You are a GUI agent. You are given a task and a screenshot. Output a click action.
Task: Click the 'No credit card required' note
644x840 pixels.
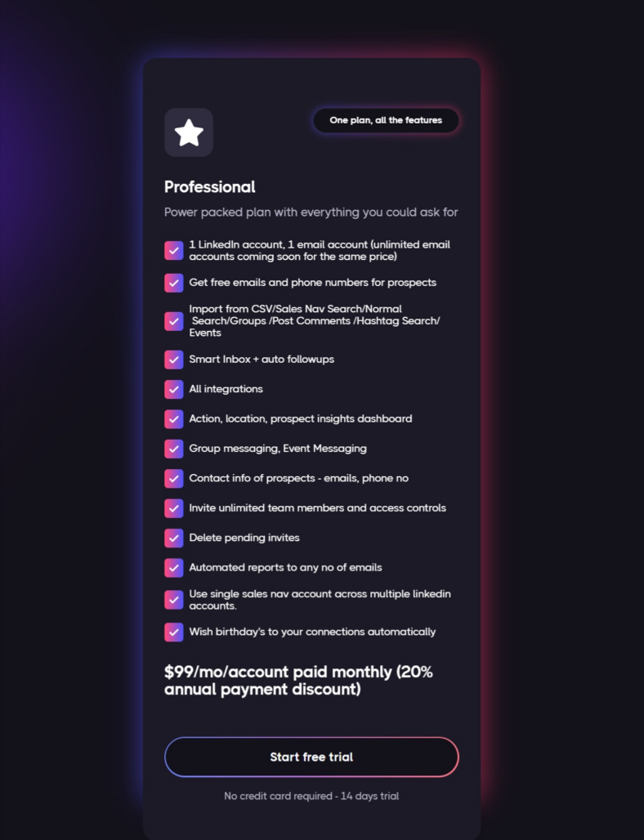(311, 796)
